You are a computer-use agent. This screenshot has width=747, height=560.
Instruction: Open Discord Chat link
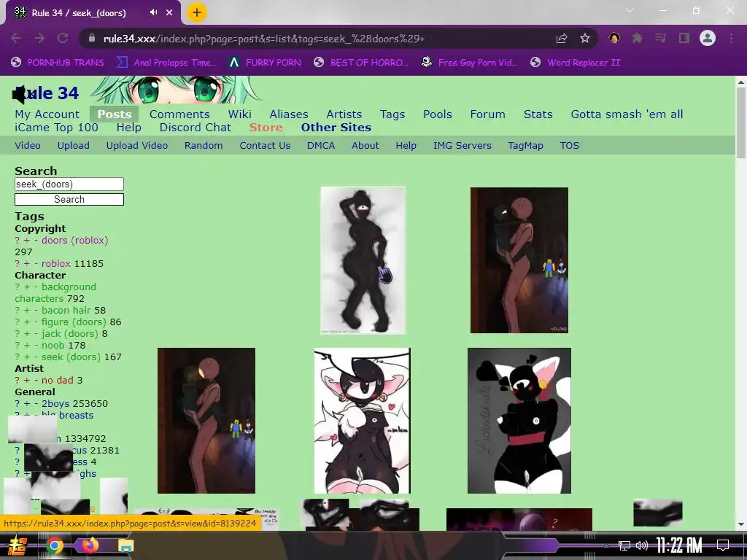click(196, 128)
